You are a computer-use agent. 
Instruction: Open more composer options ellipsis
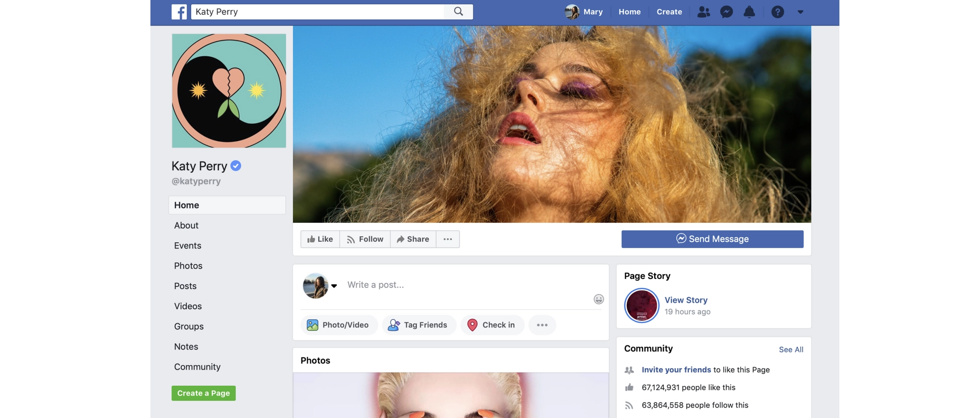(542, 325)
